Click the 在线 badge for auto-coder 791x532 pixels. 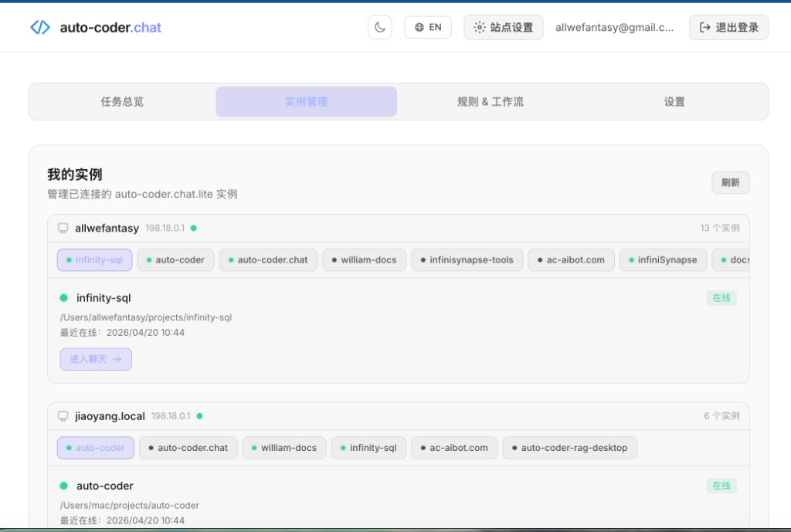[x=721, y=486]
